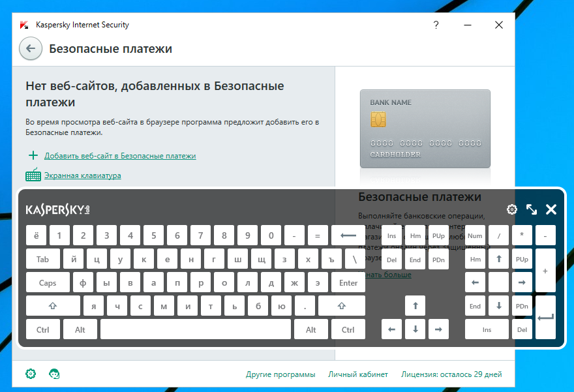Tap the numpad Enter key
Image resolution: width=574 pixels, height=392 pixels.
click(x=545, y=318)
